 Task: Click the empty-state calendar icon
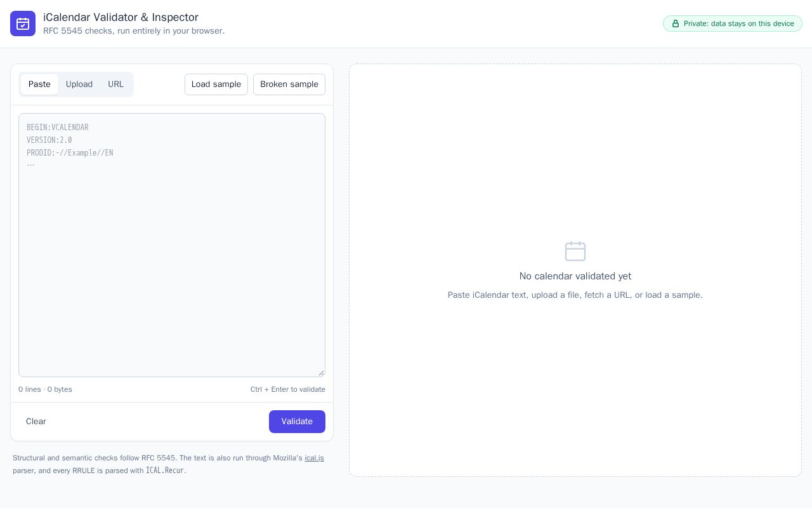point(575,251)
